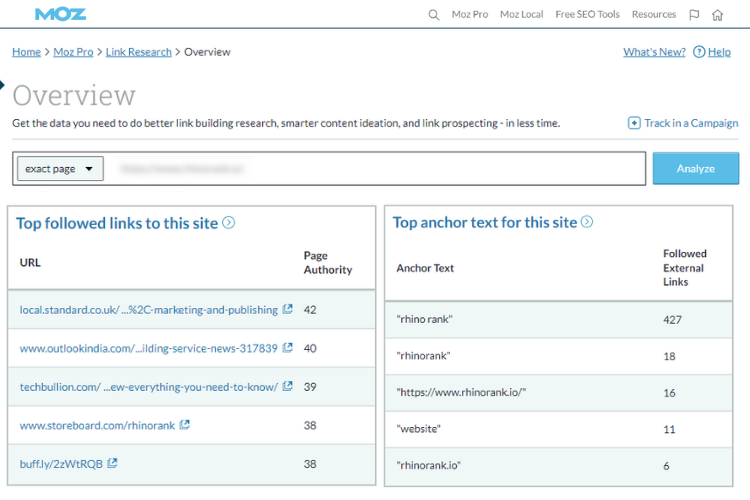Click Track in a Campaign link

click(691, 123)
